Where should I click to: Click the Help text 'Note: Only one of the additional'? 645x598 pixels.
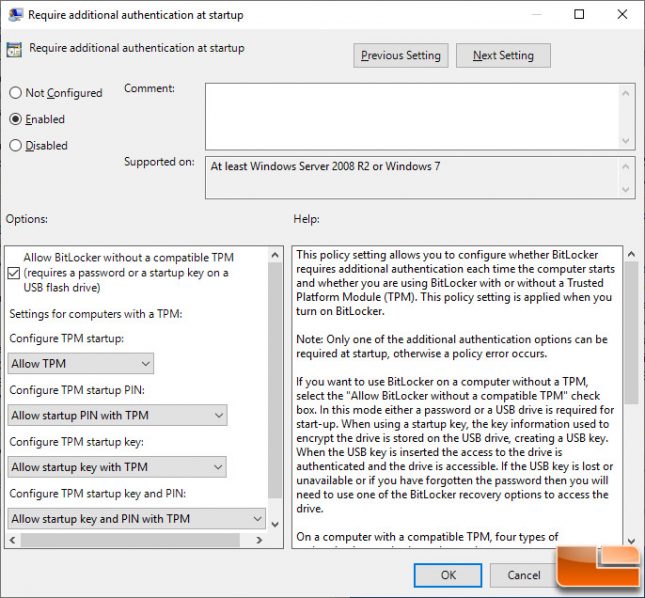pos(376,340)
